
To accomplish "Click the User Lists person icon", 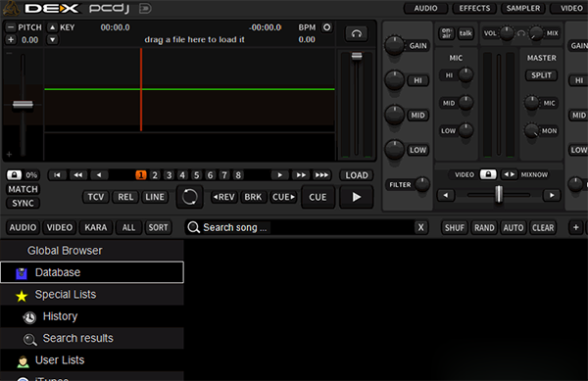I will (x=23, y=361).
